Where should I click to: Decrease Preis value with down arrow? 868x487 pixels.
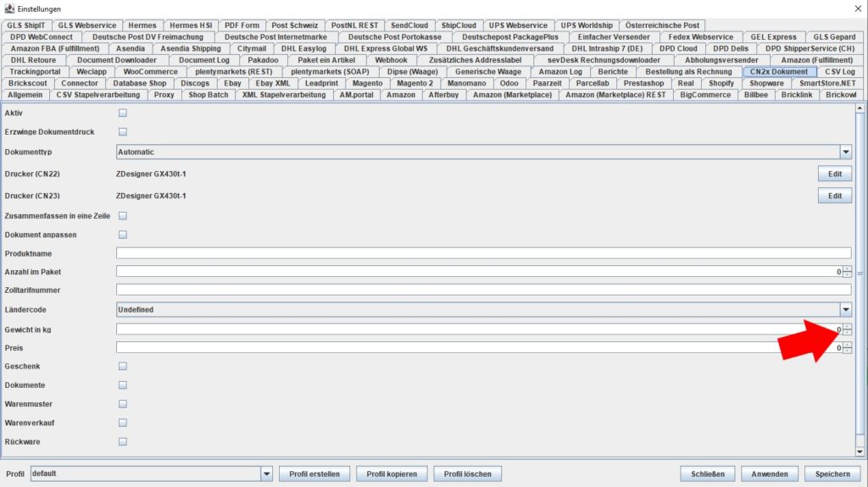click(847, 351)
